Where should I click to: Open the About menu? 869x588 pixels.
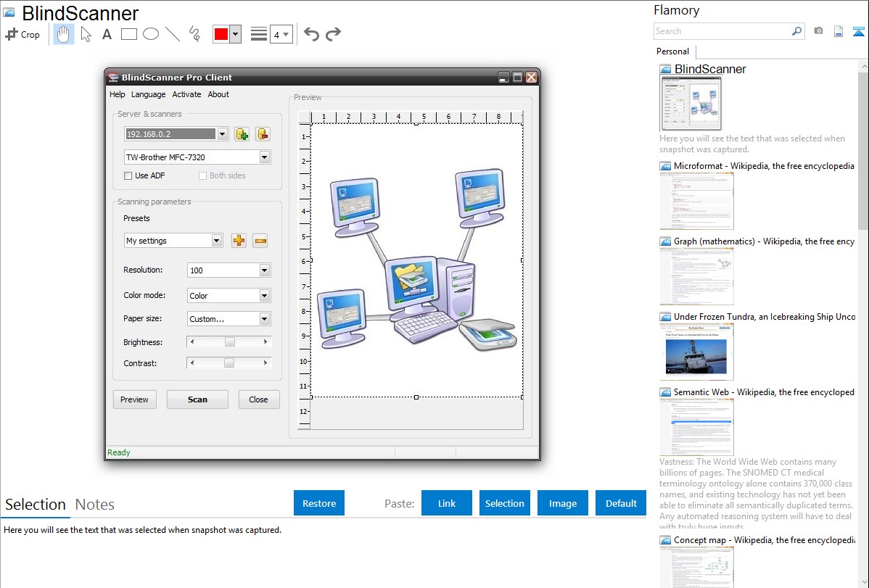[218, 94]
